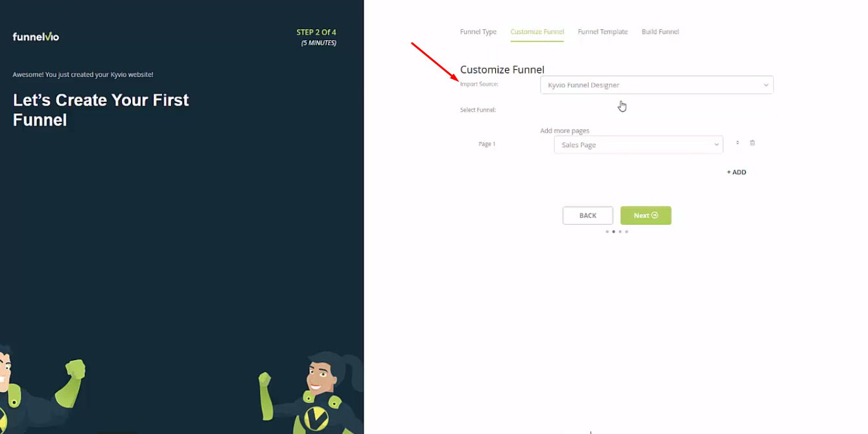The image size is (868, 434).
Task: Open the Build Funnel tab
Action: point(660,32)
